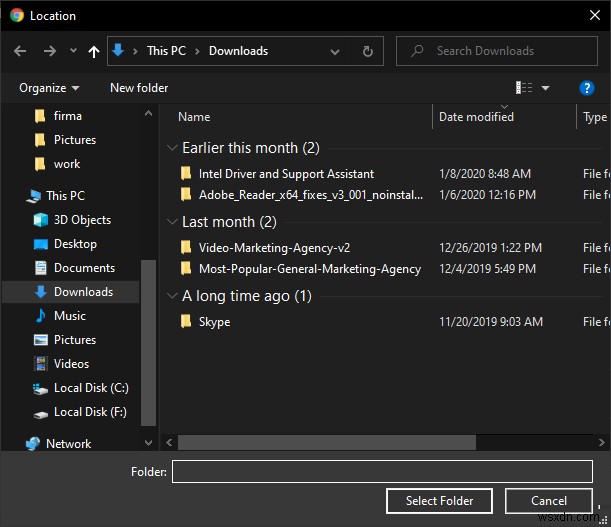This screenshot has height=527, width=611.
Task: Open the view options dropdown arrow
Action: (545, 88)
